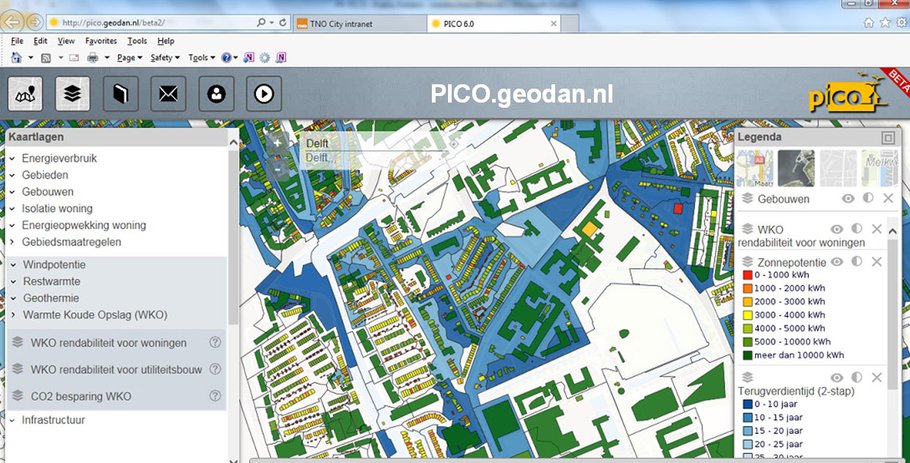Click the browser refresh icon
The height and width of the screenshot is (463, 910).
283,23
